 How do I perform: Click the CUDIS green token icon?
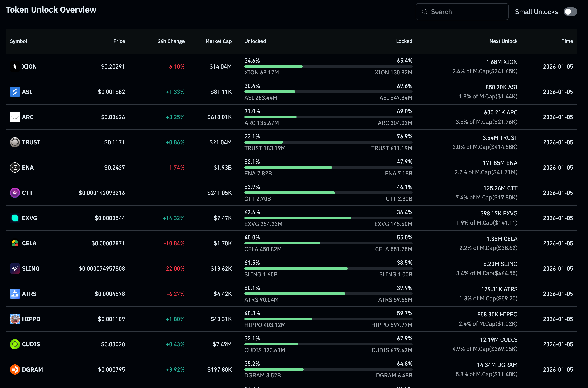coord(15,344)
